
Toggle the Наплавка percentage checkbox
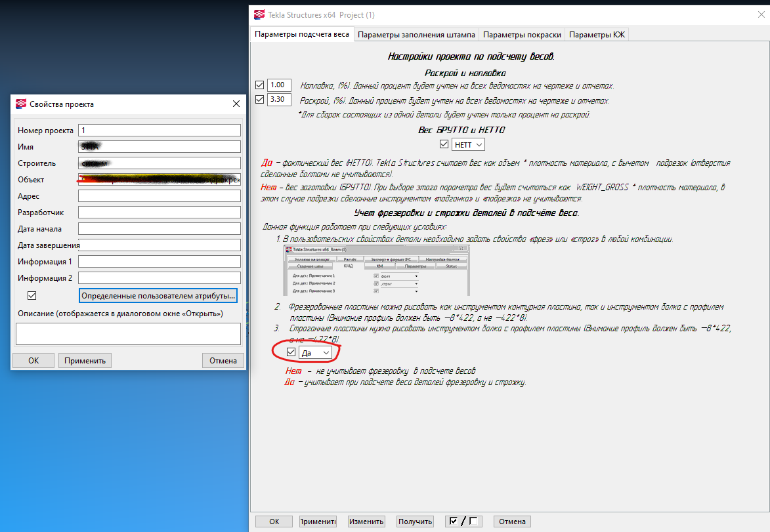pyautogui.click(x=260, y=85)
